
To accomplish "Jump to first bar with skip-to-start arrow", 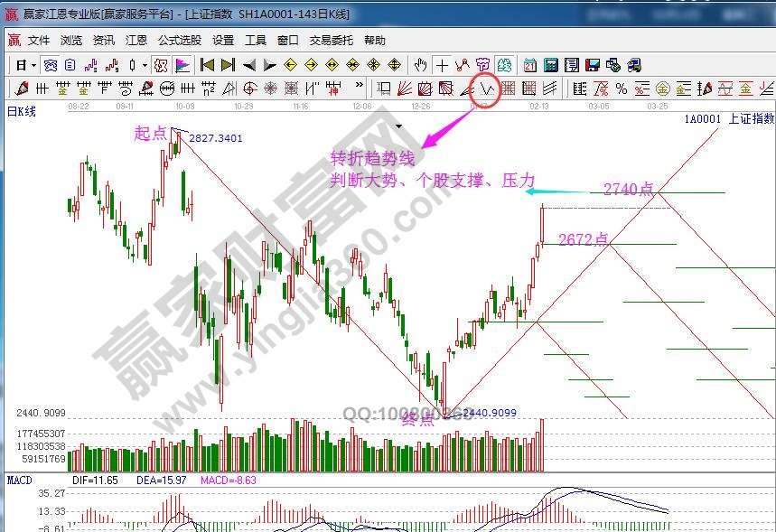I will (207, 65).
